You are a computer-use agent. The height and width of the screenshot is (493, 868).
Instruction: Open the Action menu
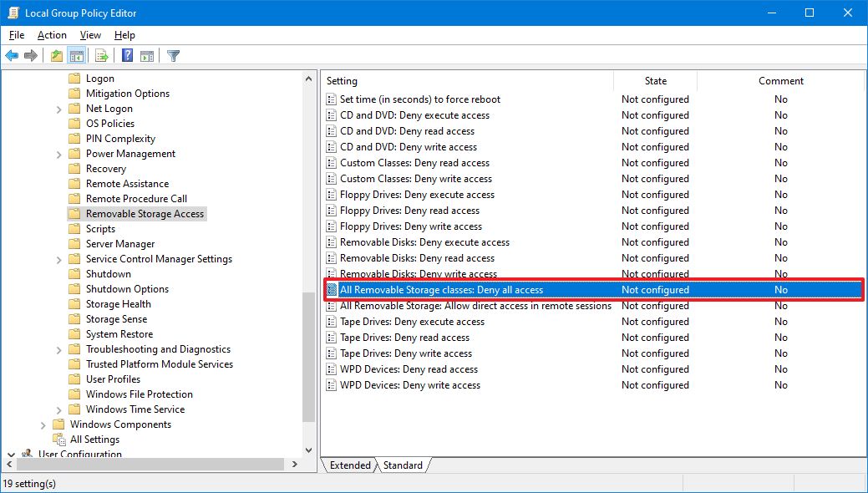pos(52,35)
